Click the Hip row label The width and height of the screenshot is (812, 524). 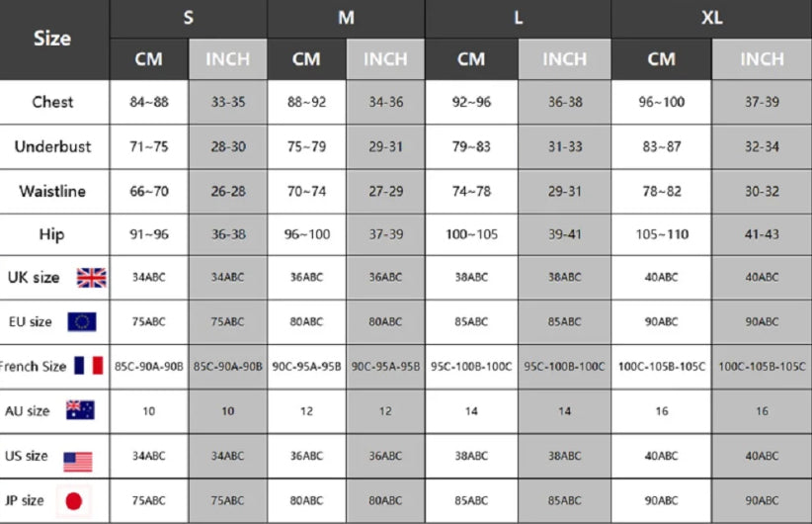pos(51,234)
